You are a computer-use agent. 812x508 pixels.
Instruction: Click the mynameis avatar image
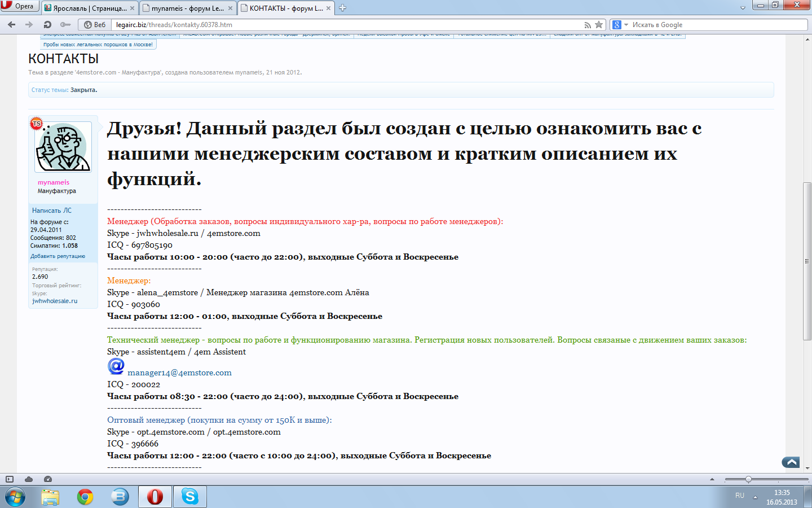pos(63,147)
